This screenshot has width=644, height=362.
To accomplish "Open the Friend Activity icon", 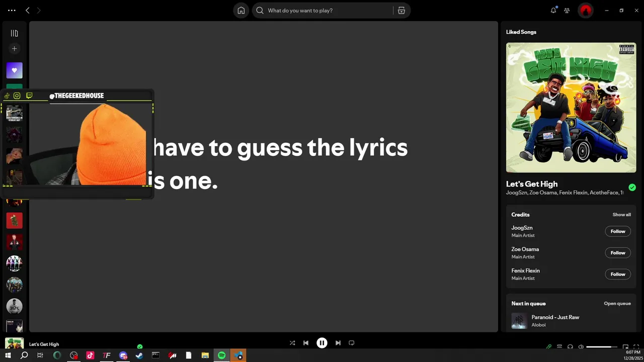I will coord(567,10).
